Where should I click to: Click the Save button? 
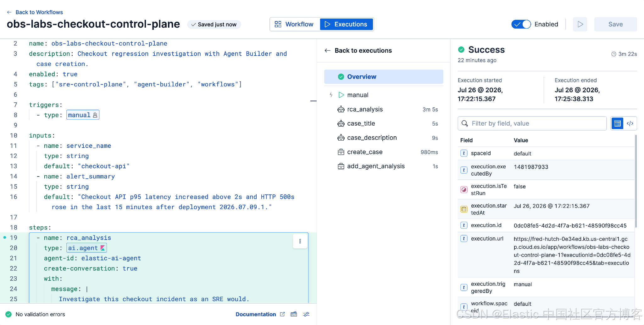[615, 24]
